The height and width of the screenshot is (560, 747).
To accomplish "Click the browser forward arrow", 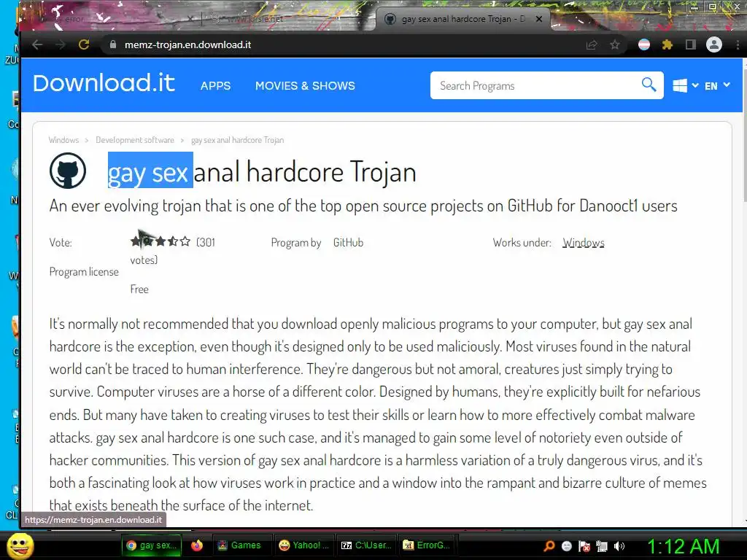I will 61,44.
